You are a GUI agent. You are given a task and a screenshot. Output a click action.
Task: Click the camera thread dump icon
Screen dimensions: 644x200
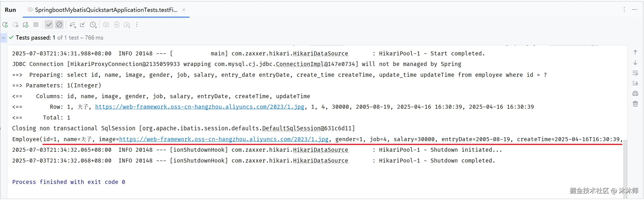[x=106, y=25]
